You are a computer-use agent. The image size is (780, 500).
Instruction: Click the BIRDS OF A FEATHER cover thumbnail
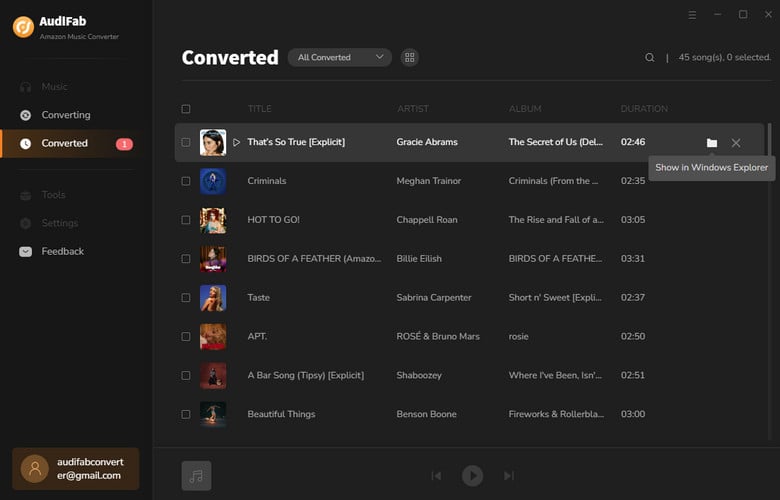tap(213, 259)
